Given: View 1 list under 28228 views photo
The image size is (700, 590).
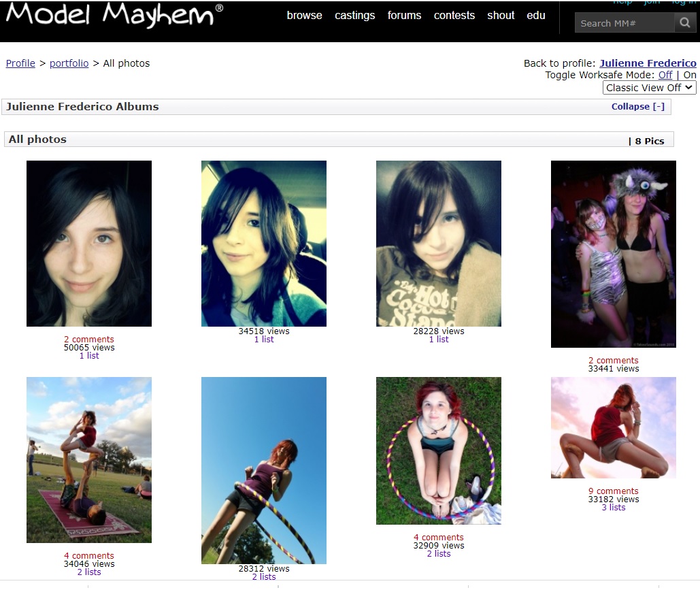Looking at the screenshot, I should click(439, 340).
